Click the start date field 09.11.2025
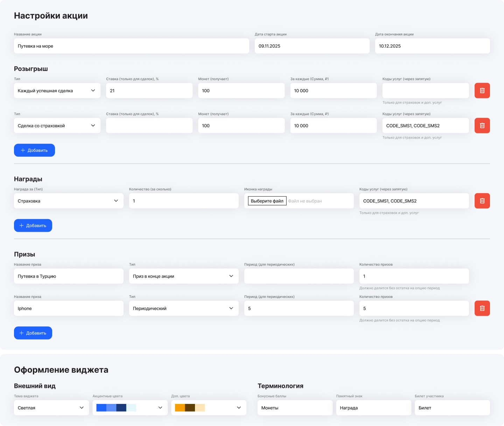The height and width of the screenshot is (426, 504). coord(312,46)
